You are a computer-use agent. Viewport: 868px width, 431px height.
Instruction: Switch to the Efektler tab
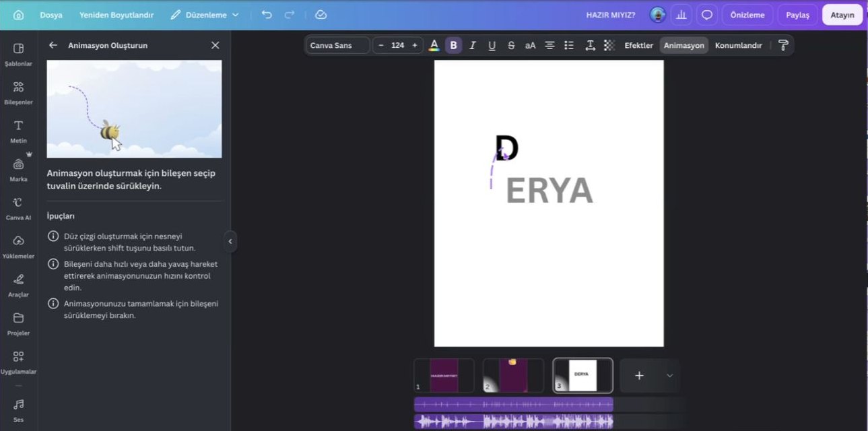pos(639,45)
